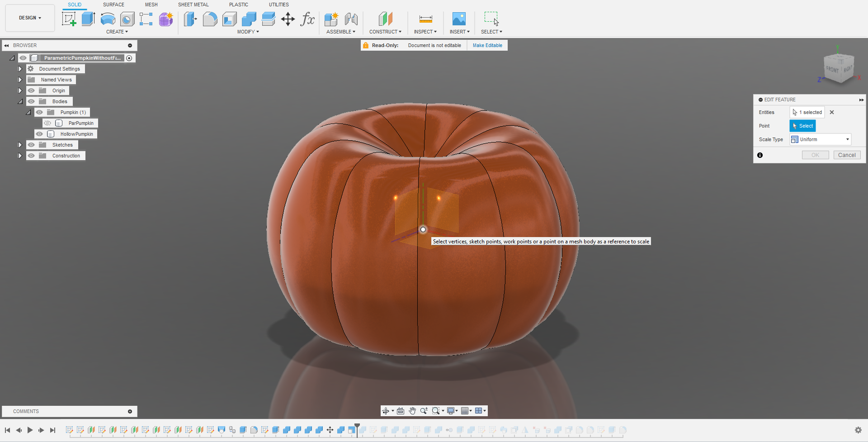Toggle visibility of ParPumpkin body
The image size is (868, 442).
(47, 123)
